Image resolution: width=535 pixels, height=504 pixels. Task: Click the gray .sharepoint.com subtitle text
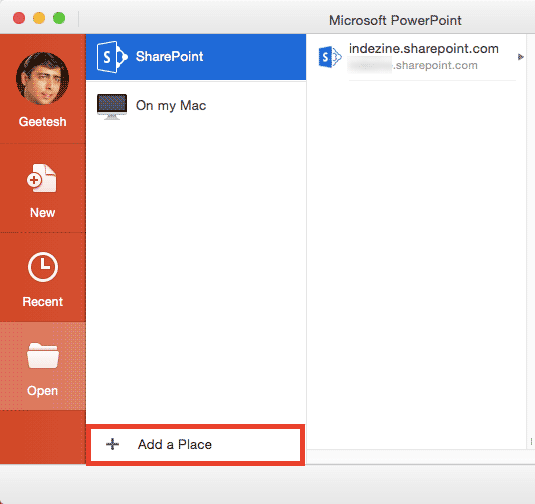click(x=435, y=65)
